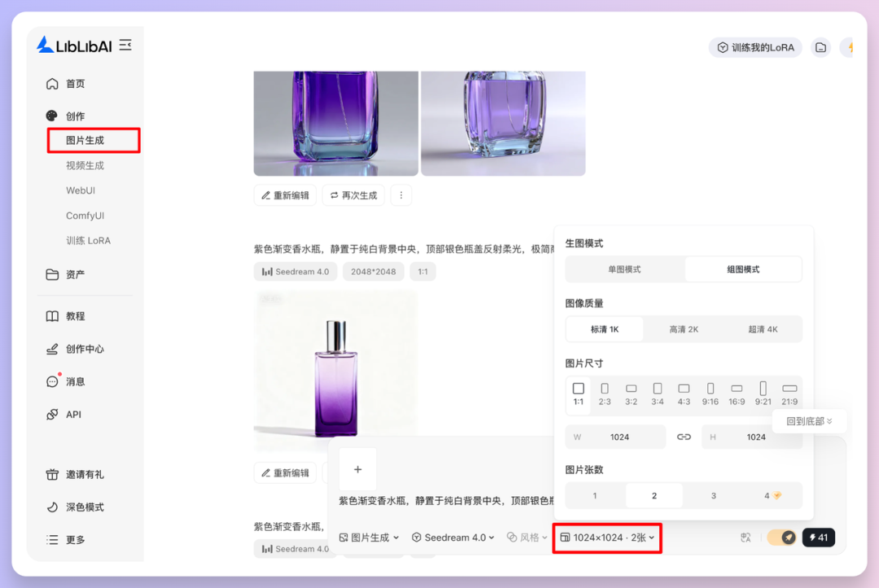Click 重新编辑 under the top images
Viewport: 879px width, 588px height.
click(x=286, y=195)
